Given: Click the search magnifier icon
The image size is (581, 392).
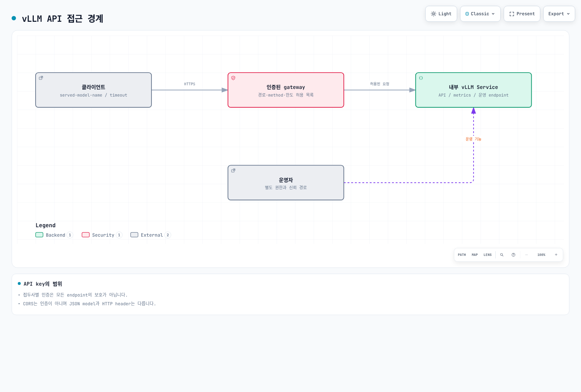Looking at the screenshot, I should coord(502,255).
